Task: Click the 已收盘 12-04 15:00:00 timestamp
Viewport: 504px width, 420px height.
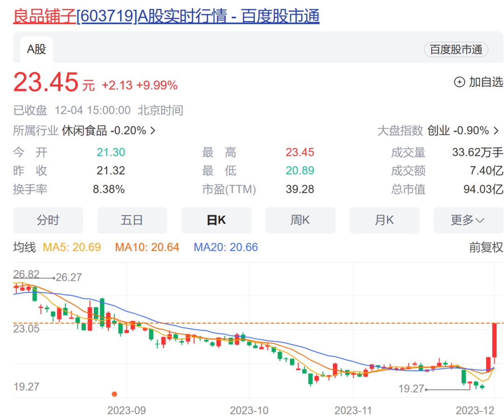Action: point(72,110)
